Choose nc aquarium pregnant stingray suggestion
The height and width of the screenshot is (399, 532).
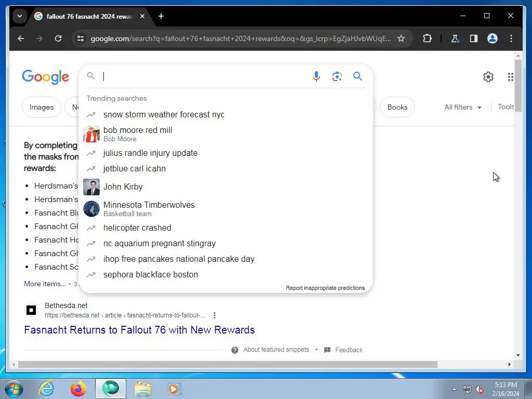[225, 244]
